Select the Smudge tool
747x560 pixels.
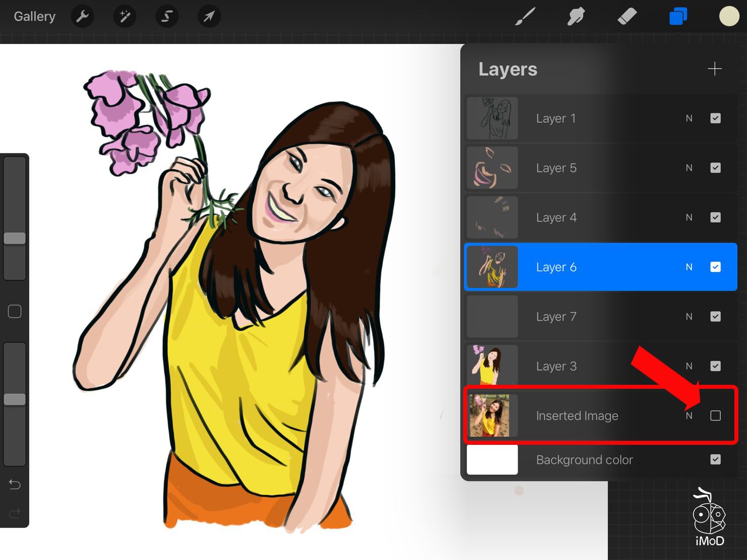[576, 17]
